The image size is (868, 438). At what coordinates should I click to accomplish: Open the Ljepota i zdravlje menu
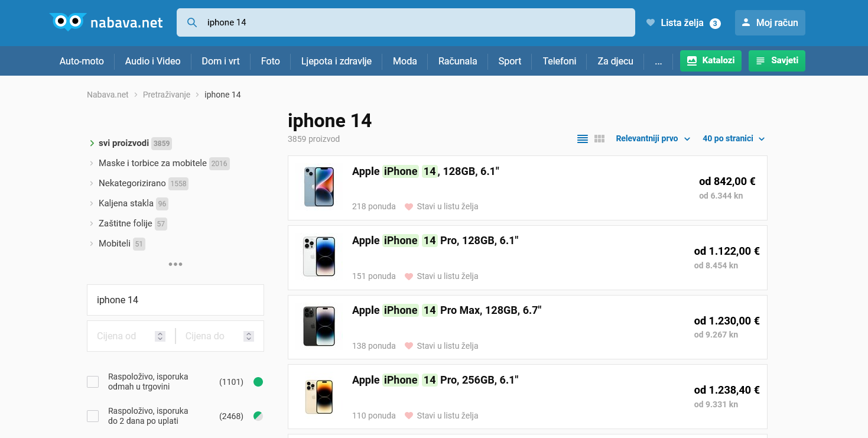click(336, 61)
